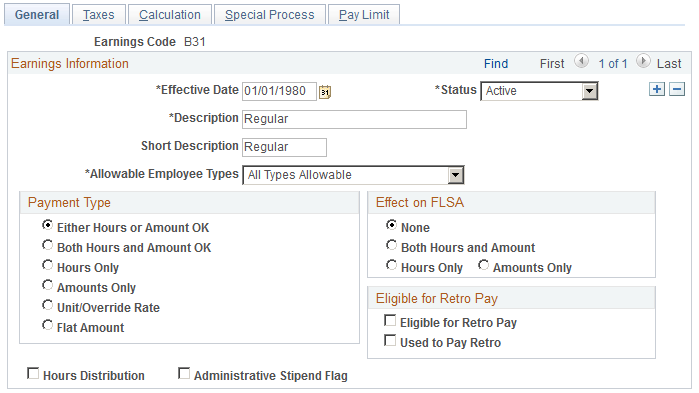Switch to the Taxes tab
This screenshot has width=699, height=393.
99,15
